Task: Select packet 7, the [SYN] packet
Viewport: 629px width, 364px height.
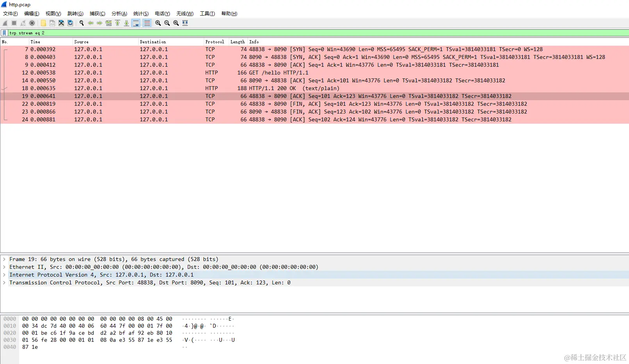Action: tap(314, 50)
